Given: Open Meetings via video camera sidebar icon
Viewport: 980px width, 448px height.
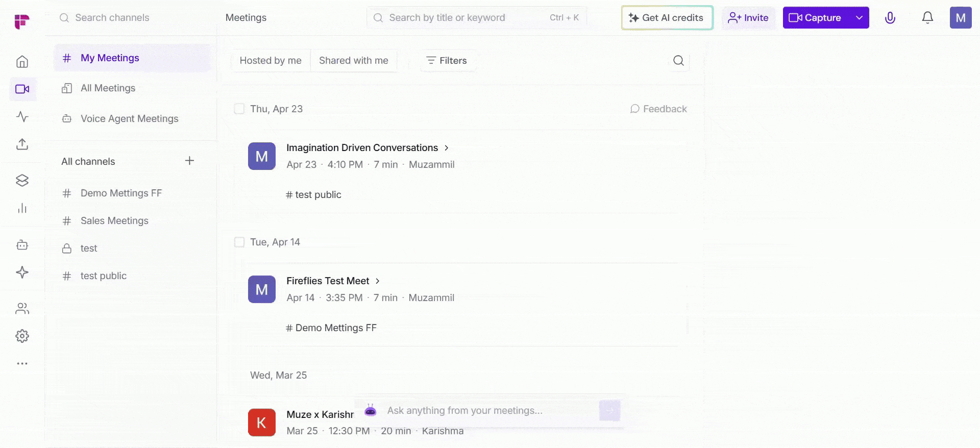Looking at the screenshot, I should coord(22,89).
